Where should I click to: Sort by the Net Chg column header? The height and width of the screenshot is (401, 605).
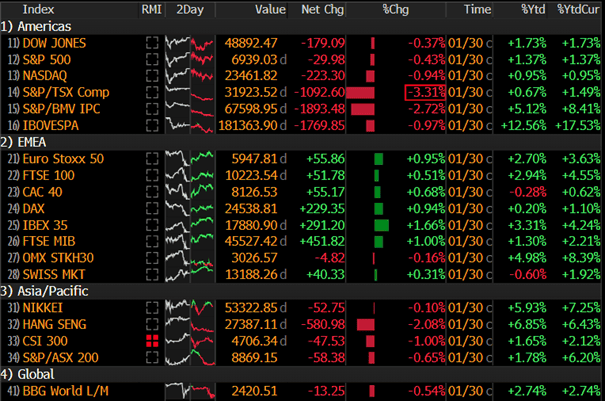322,9
